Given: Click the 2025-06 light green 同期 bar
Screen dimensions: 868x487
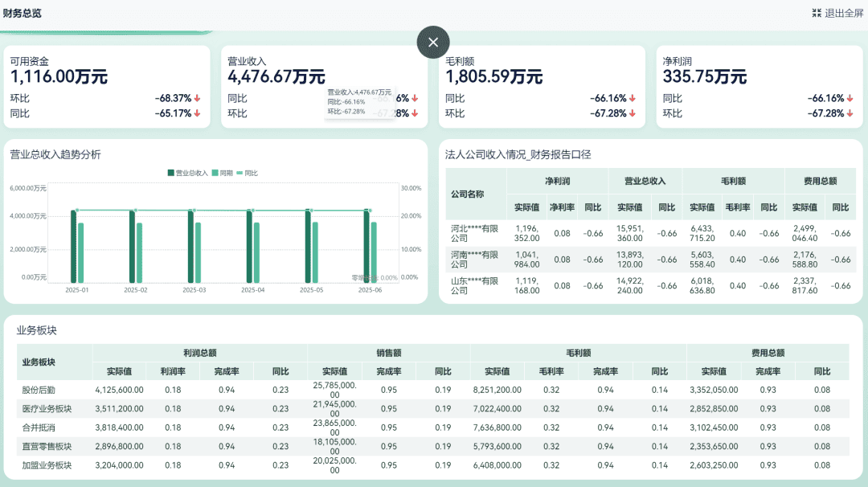Looking at the screenshot, I should [x=374, y=252].
